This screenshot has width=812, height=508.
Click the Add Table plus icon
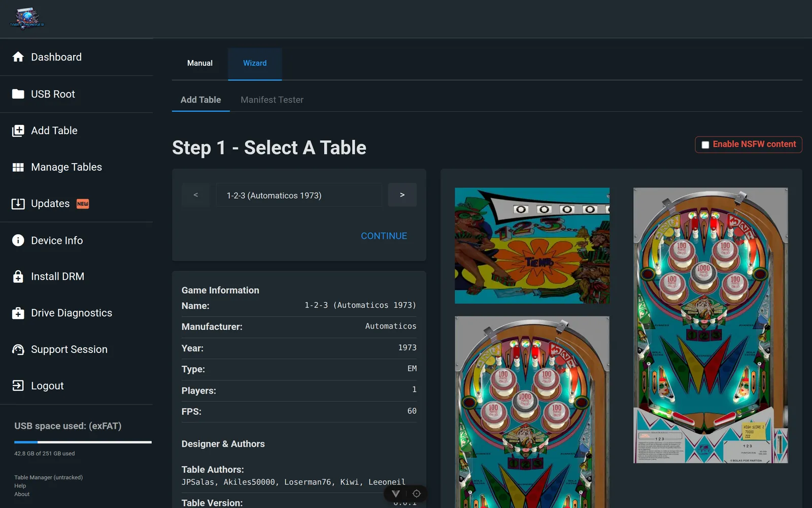point(18,131)
